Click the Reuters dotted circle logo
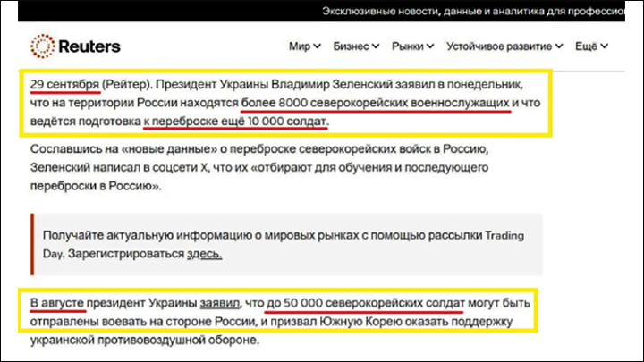 pos(42,46)
